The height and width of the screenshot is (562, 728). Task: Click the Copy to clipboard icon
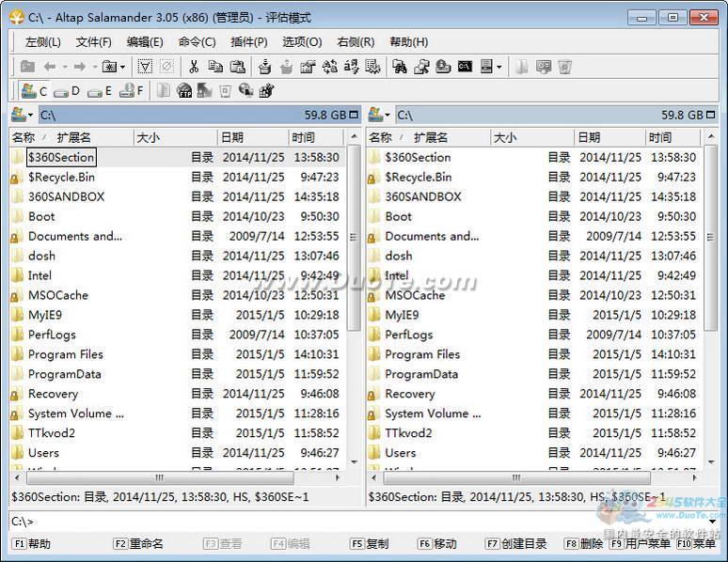point(215,67)
